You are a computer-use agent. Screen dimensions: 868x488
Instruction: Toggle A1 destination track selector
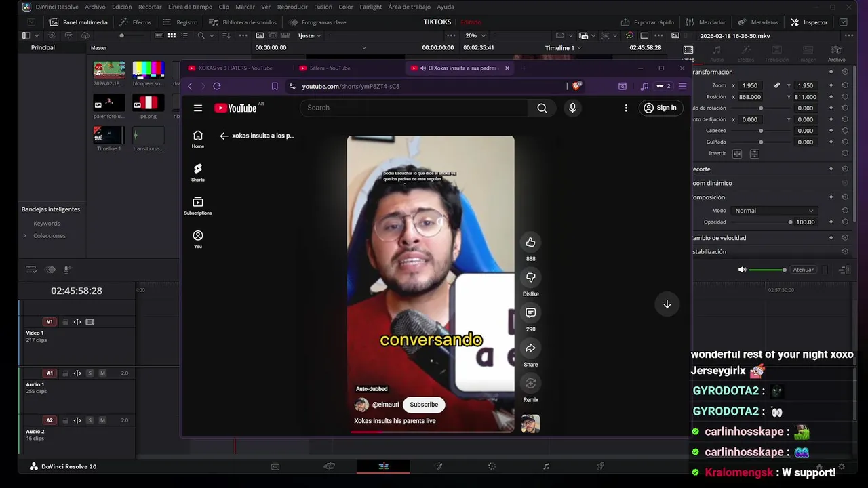tap(49, 373)
